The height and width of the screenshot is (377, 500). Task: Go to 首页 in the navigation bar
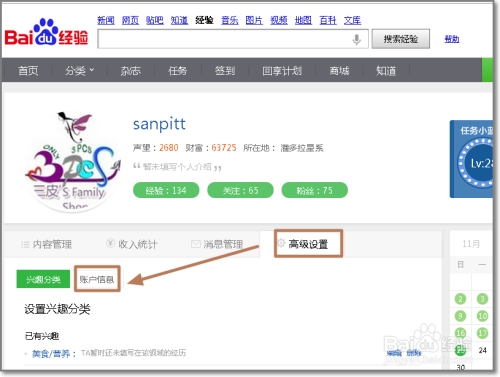(28, 71)
